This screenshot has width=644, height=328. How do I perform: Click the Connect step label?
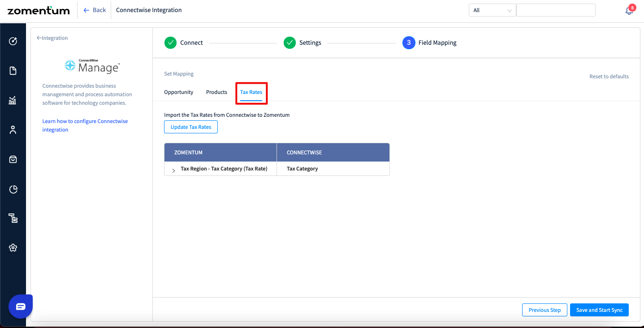191,43
